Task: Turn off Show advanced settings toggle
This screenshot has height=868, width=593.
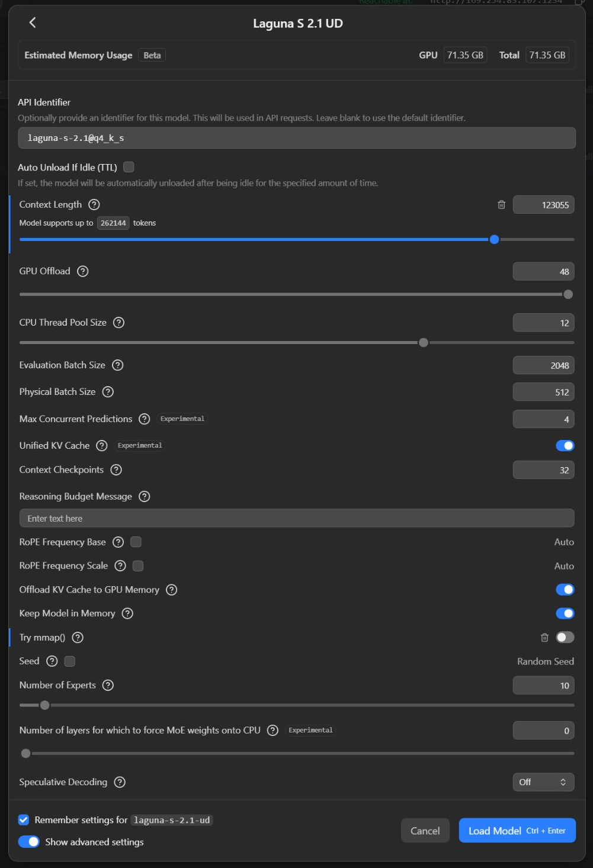Action: pos(28,842)
